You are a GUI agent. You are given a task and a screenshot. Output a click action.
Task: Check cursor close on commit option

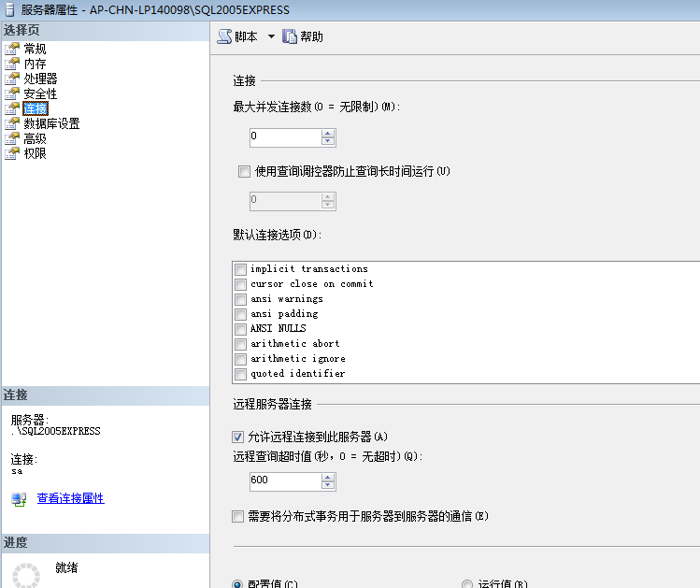pos(240,284)
